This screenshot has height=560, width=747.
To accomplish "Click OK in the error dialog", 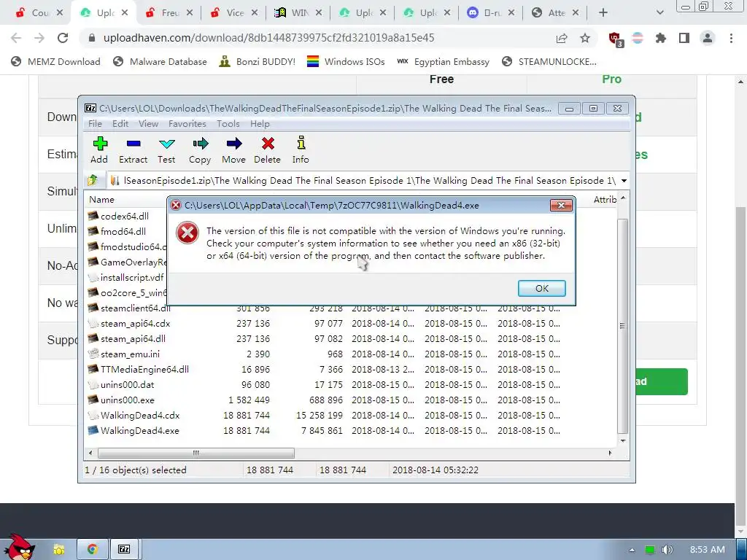I will tap(542, 288).
